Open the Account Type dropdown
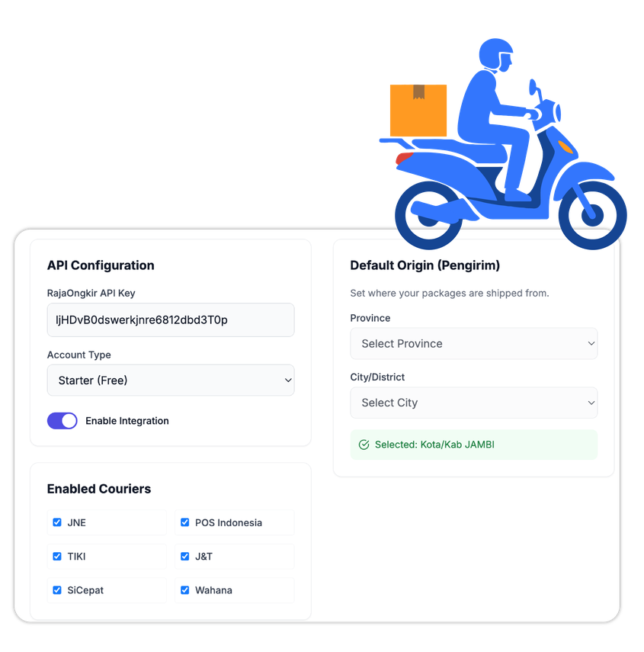Screen dimensions: 644x652 coord(171,380)
